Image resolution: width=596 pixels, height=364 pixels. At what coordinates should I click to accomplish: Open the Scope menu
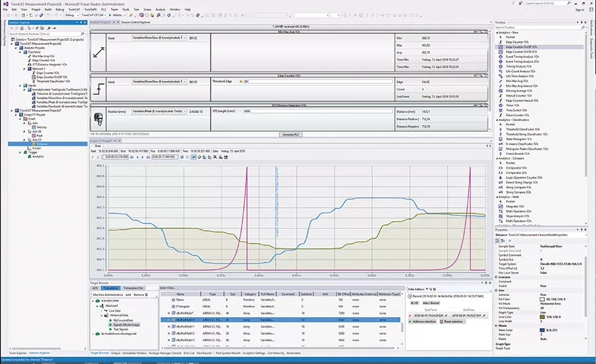(x=147, y=9)
